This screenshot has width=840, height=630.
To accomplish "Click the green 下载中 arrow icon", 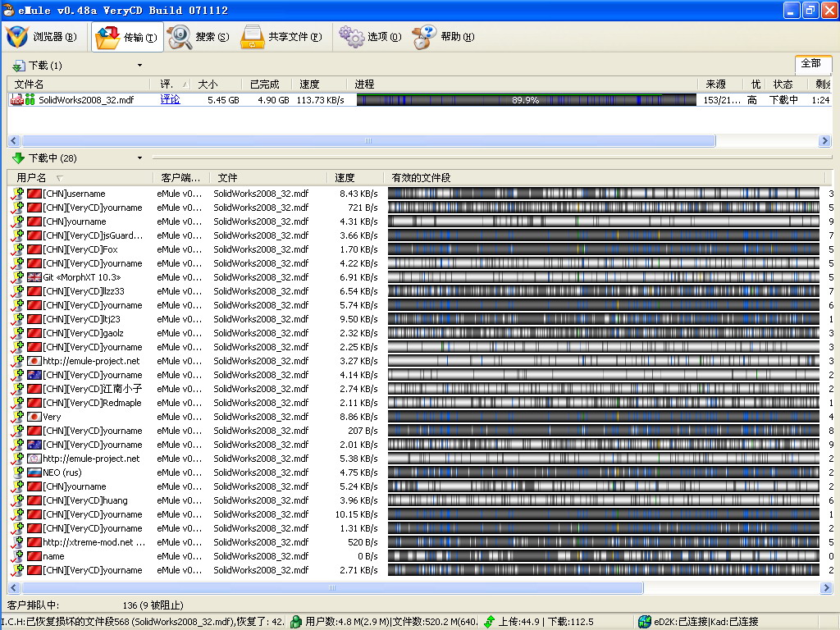I will pyautogui.click(x=18, y=158).
